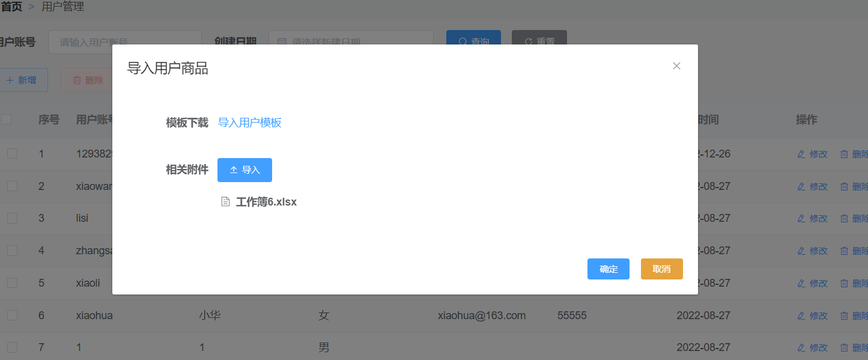
Task: Click the document icon beside 工作簿6.xlsx
Action: pos(226,202)
